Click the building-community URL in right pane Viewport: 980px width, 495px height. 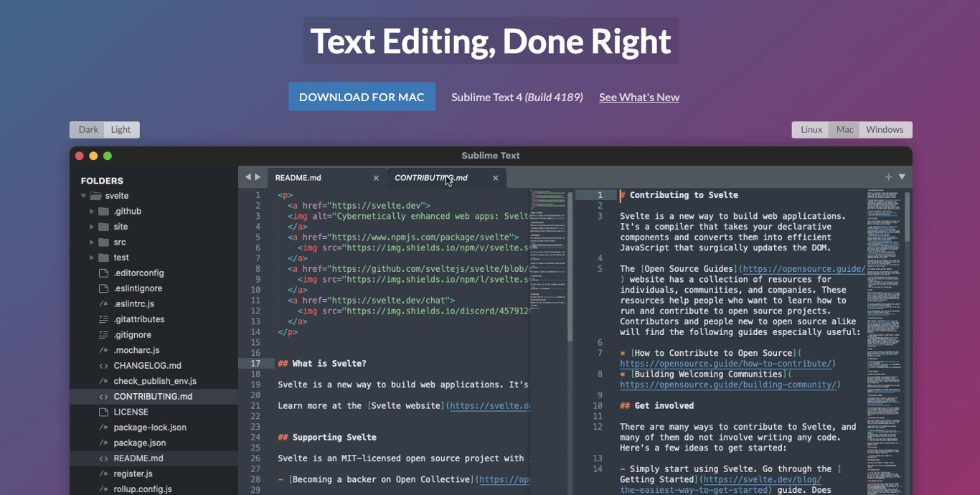(727, 385)
